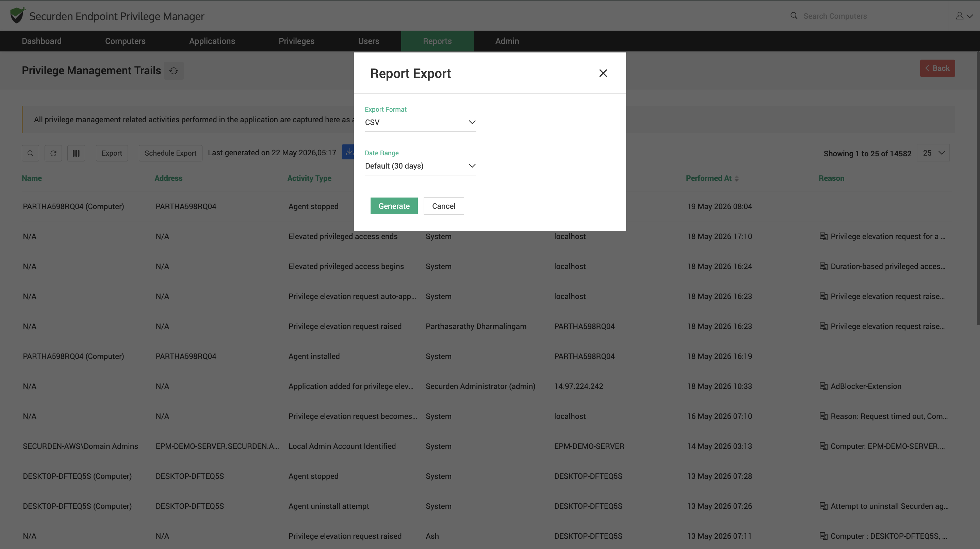Open reason icon for Privilege elevation request for a
The height and width of the screenshot is (549, 980).
coord(823,236)
